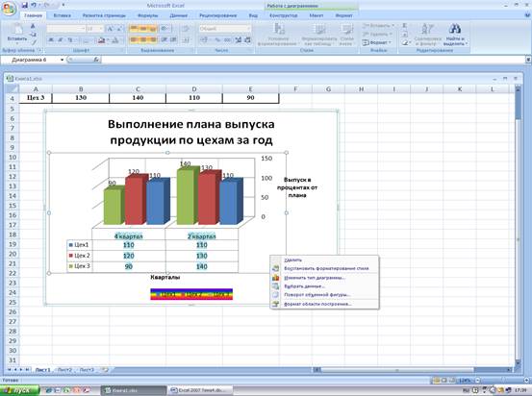Click the Вставить paste icon

[17, 30]
